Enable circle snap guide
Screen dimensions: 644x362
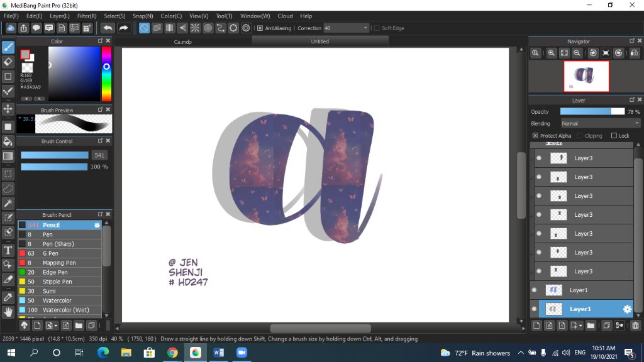pyautogui.click(x=208, y=28)
